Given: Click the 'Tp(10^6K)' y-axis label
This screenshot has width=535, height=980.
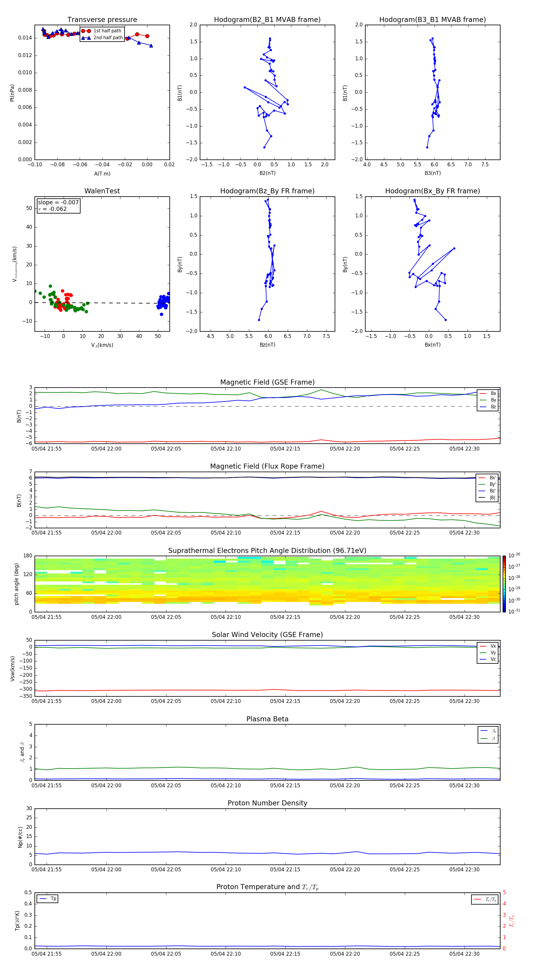Looking at the screenshot, I should 17,921.
